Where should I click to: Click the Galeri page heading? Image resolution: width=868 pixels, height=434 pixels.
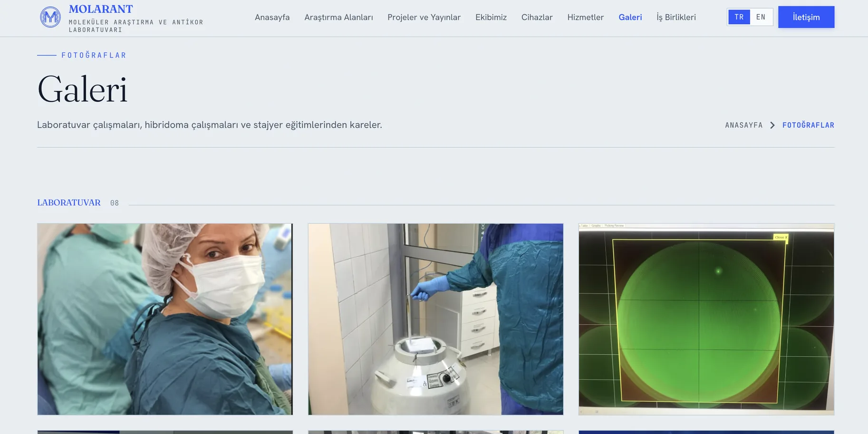point(83,89)
